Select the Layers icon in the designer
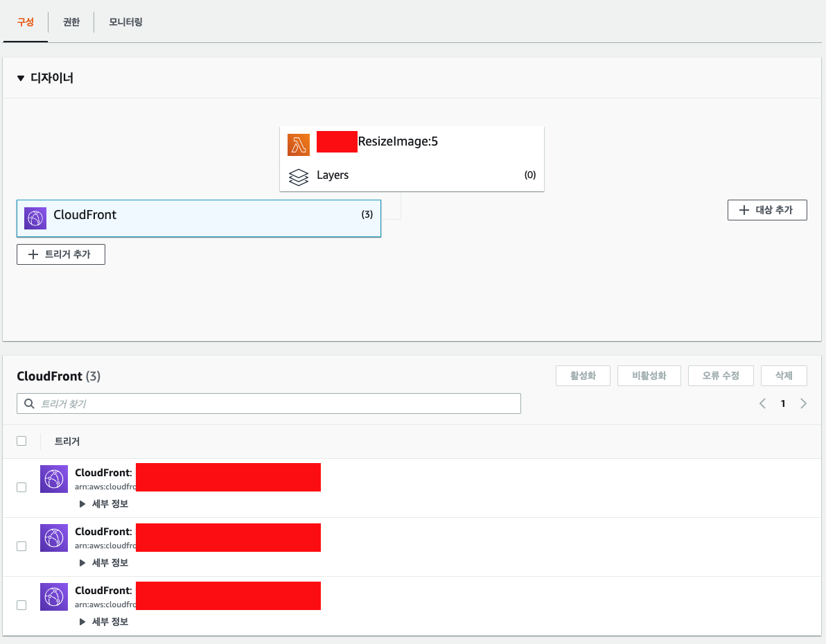826x644 pixels. (x=298, y=177)
